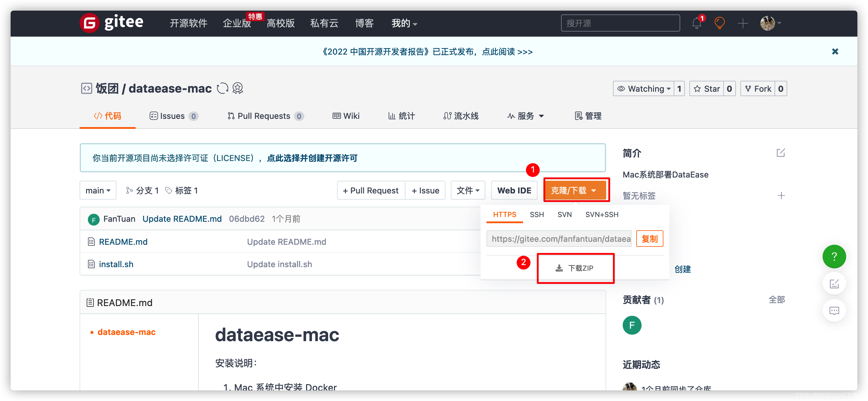Click the notification bell icon
Viewport: 868px width, 401px height.
point(696,22)
